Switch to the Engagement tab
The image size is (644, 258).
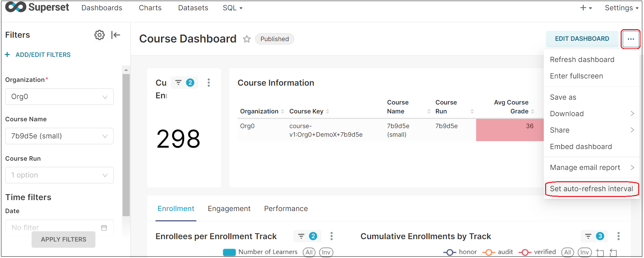tap(229, 209)
